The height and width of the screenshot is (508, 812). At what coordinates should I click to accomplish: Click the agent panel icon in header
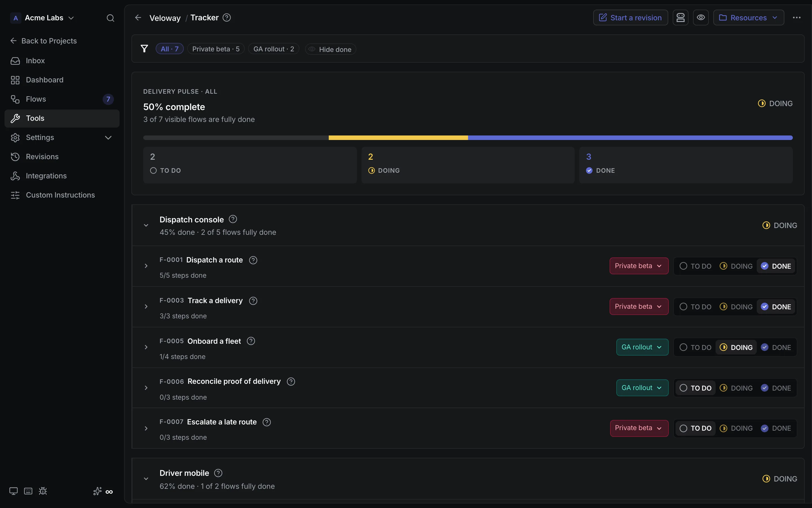(680, 17)
